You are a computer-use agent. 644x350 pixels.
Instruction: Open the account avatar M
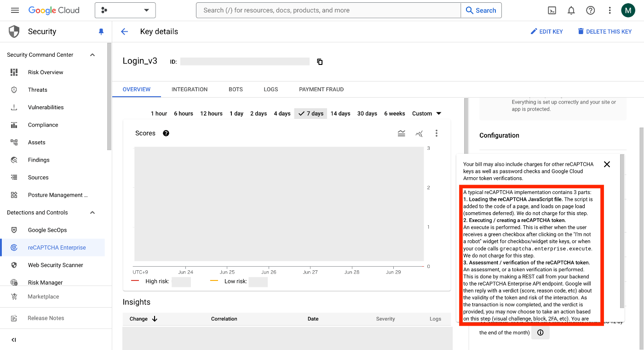pos(628,10)
